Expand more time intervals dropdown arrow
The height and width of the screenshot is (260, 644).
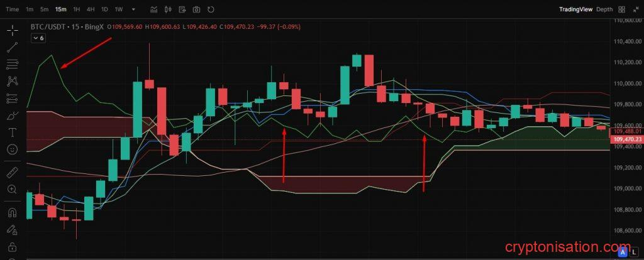pyautogui.click(x=133, y=9)
